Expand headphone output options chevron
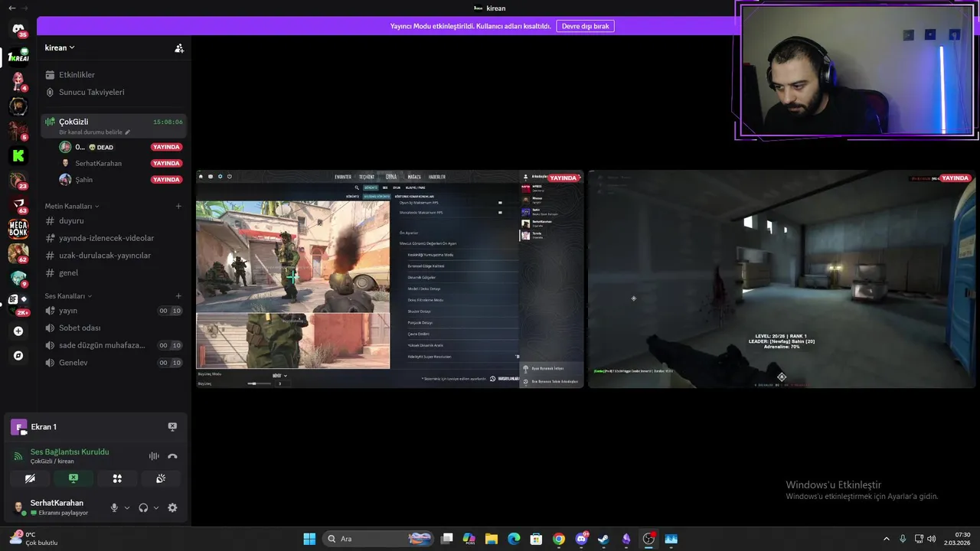The width and height of the screenshot is (980, 551). click(156, 507)
